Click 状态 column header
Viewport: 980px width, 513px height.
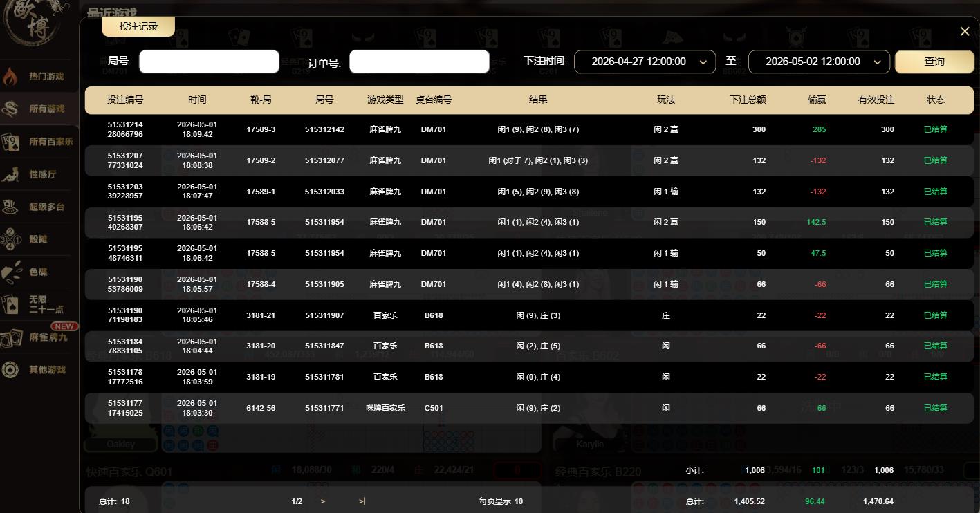pyautogui.click(x=936, y=100)
